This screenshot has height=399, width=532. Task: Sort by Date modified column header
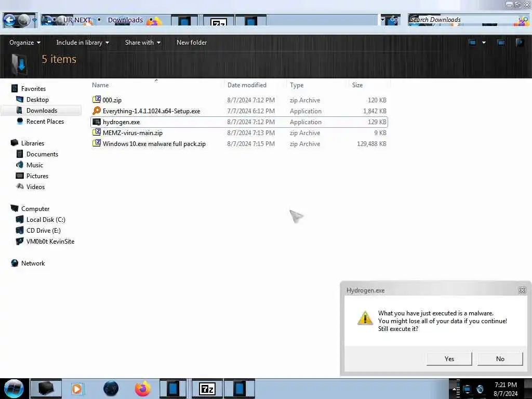click(247, 85)
